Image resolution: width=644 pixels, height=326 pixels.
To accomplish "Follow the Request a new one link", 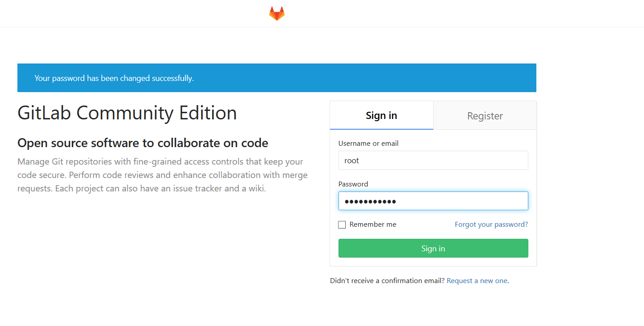I will point(477,281).
